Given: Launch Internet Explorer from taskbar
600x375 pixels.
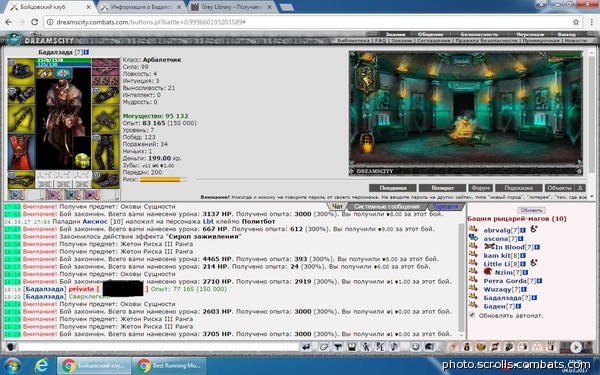Looking at the screenshot, I should (x=41, y=366).
